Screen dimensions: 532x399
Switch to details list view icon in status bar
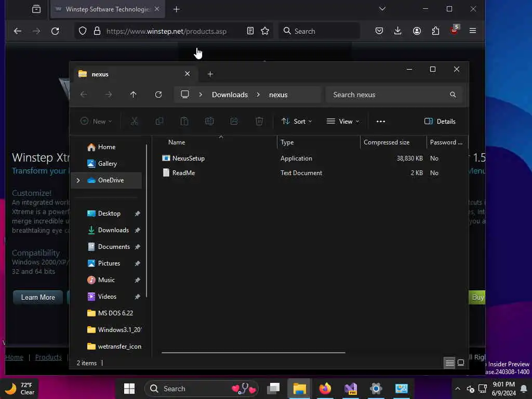coord(449,363)
